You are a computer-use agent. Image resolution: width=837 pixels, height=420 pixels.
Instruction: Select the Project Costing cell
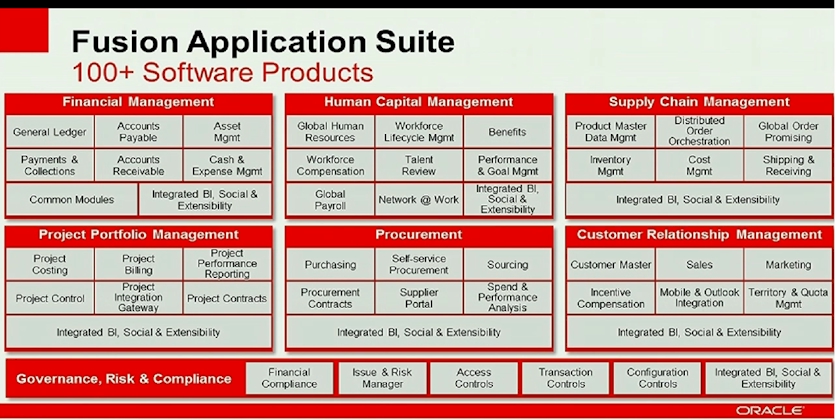pyautogui.click(x=50, y=264)
